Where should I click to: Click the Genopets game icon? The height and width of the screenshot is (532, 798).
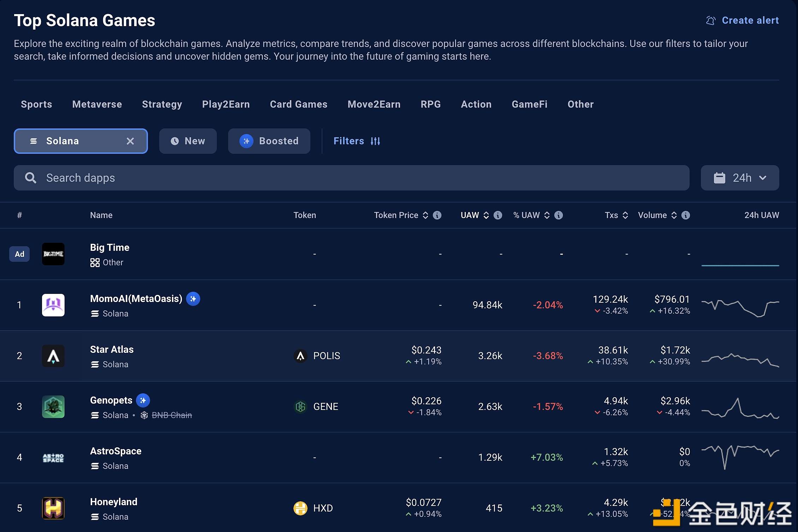(x=53, y=407)
